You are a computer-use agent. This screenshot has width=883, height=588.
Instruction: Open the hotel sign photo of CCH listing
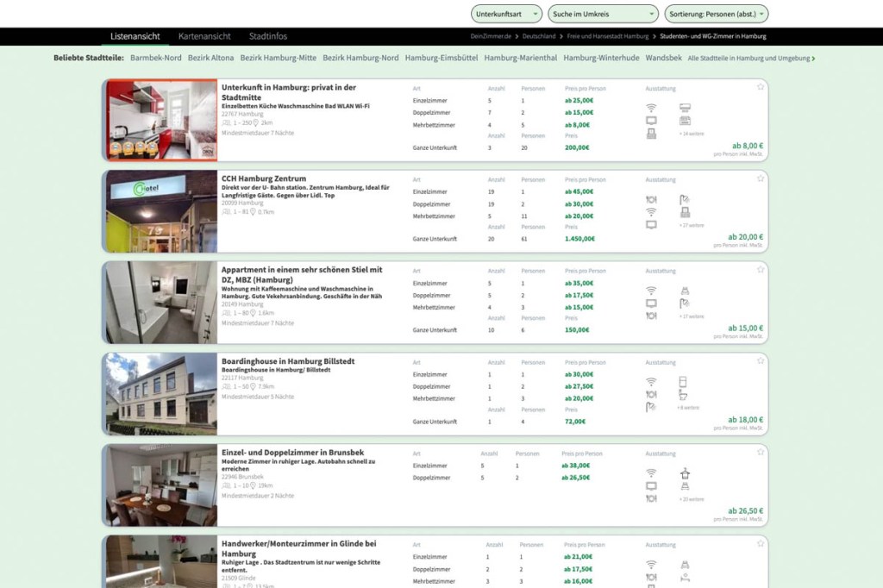click(x=161, y=211)
